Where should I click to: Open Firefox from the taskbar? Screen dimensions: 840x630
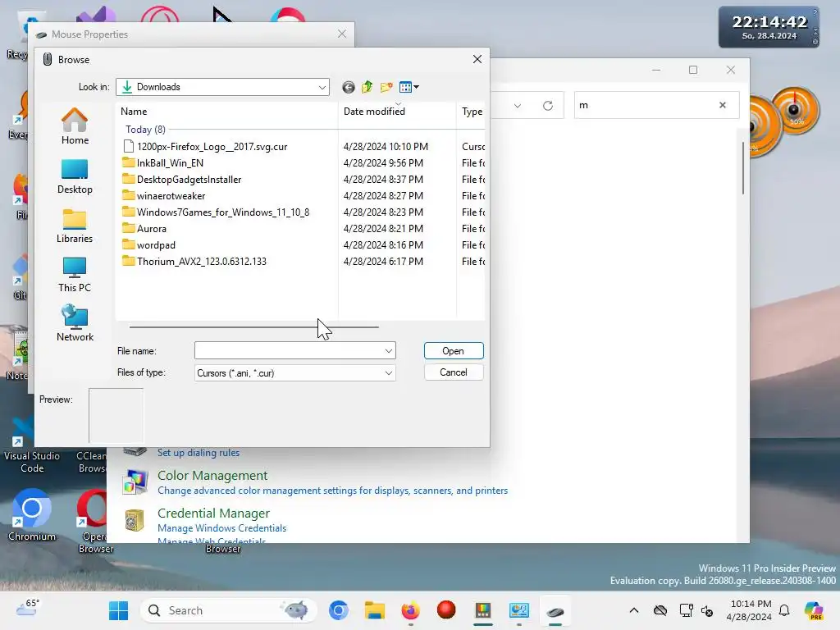410,610
